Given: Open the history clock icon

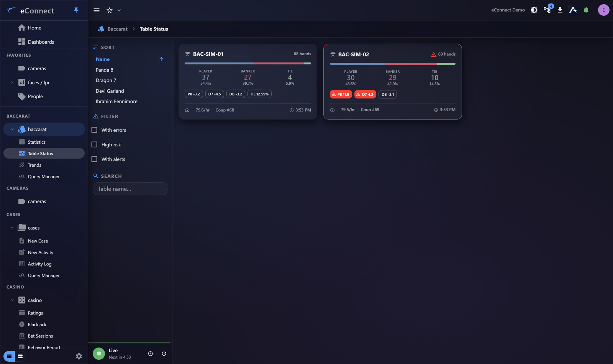Looking at the screenshot, I should tap(150, 354).
